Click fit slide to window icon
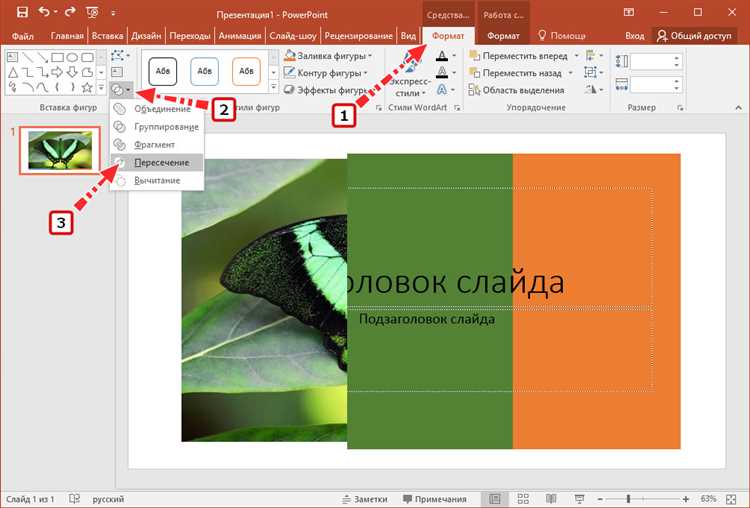750x508 pixels. (x=733, y=498)
